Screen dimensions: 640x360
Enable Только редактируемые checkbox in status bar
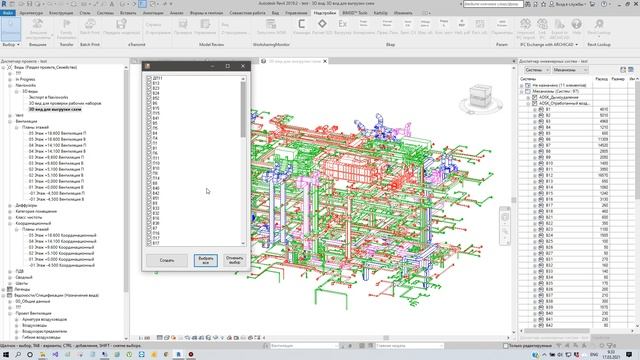(505, 346)
